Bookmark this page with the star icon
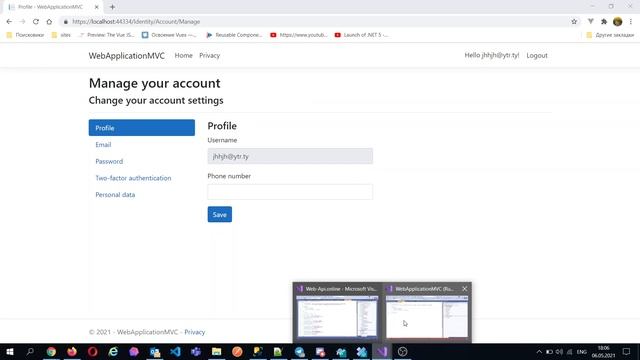This screenshot has width=640, height=360. [574, 22]
